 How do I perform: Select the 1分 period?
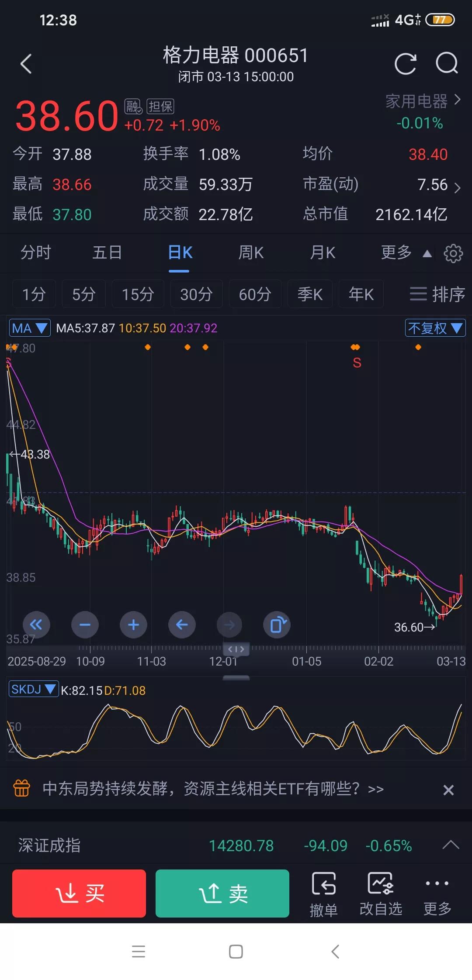(34, 294)
